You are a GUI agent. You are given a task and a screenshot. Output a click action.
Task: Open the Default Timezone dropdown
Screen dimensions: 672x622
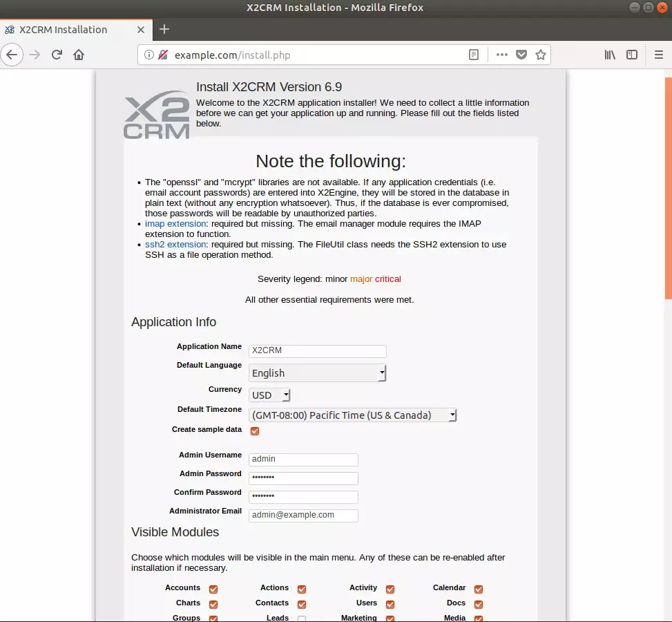pos(353,415)
